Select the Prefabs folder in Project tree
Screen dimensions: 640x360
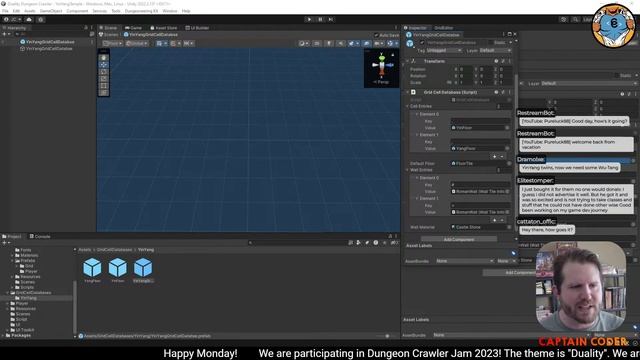28,260
